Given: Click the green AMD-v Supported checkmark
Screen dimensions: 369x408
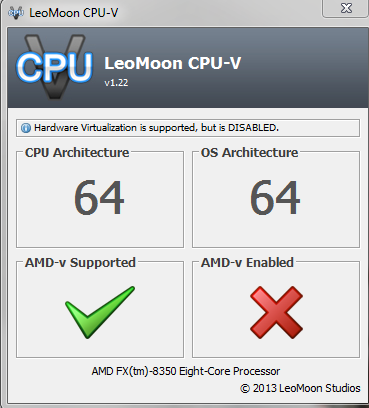Looking at the screenshot, I should tap(100, 312).
